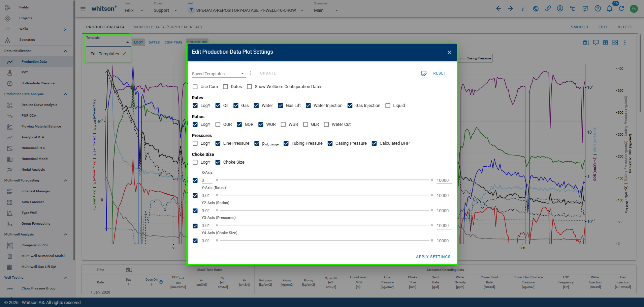The image size is (644, 307).
Task: Toggle the temperature unit °C icon
Action: (x=573, y=9)
